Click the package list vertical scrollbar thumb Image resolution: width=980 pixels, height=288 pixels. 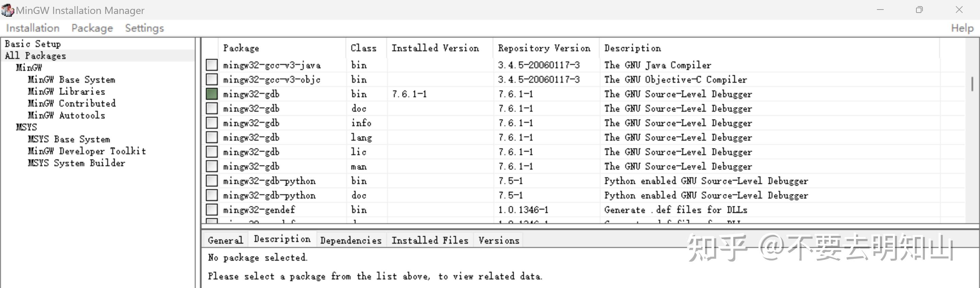tap(972, 84)
